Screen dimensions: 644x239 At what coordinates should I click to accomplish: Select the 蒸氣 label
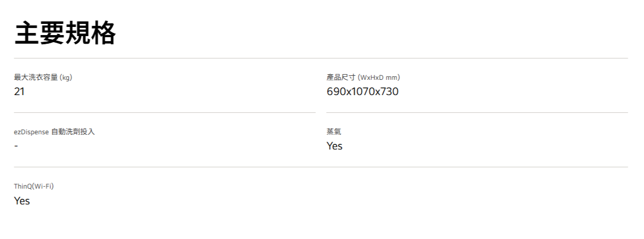tap(334, 132)
